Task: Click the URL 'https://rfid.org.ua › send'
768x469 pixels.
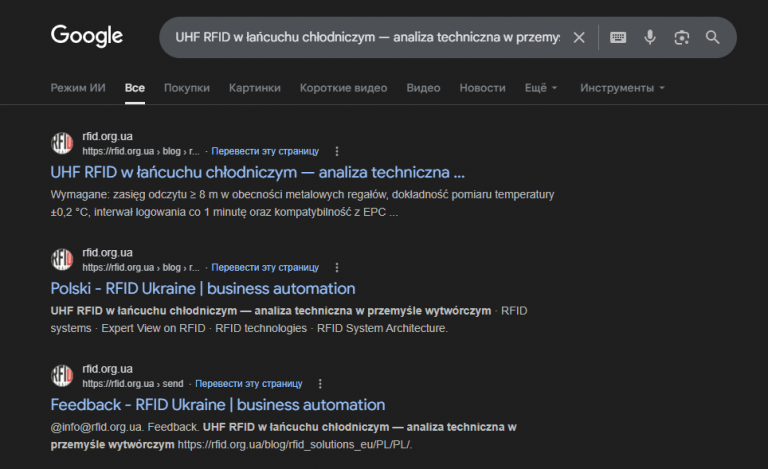Action: [133, 384]
